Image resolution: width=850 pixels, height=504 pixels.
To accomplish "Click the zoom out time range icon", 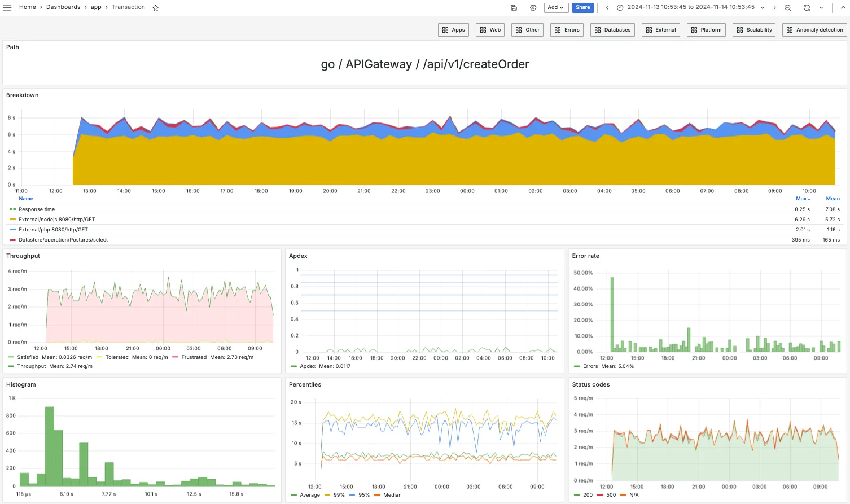I will 788,8.
